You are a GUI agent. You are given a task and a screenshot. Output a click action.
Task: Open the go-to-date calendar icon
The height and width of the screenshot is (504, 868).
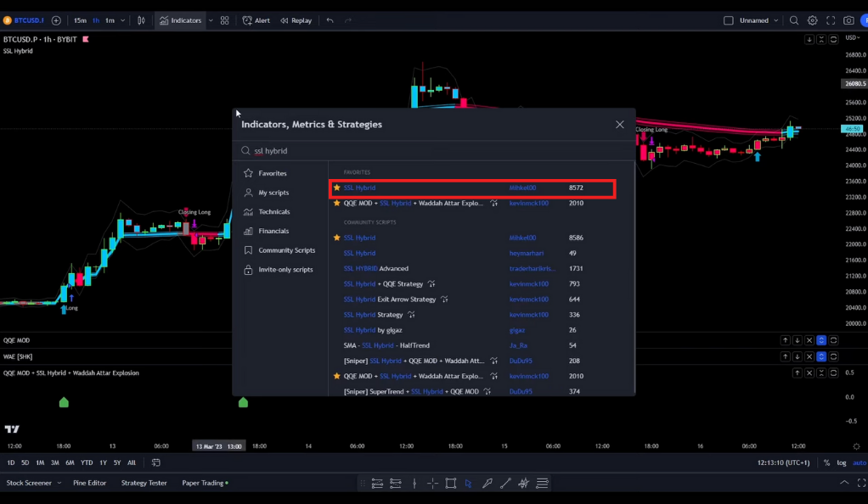click(156, 462)
